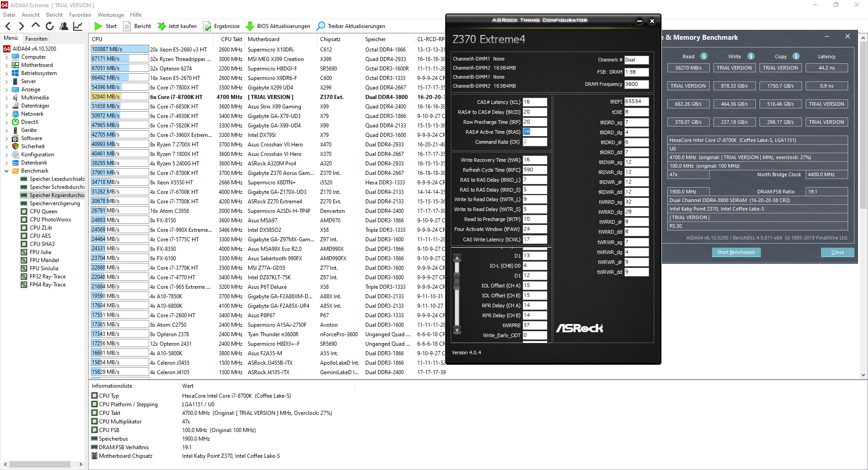868x470 pixels.
Task: Expand the Server tree node
Action: (6, 81)
